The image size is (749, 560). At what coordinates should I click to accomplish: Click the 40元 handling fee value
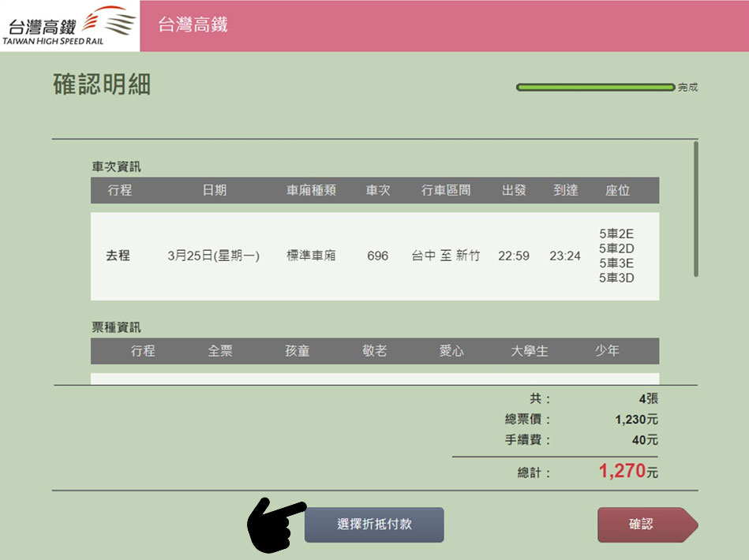pyautogui.click(x=645, y=439)
